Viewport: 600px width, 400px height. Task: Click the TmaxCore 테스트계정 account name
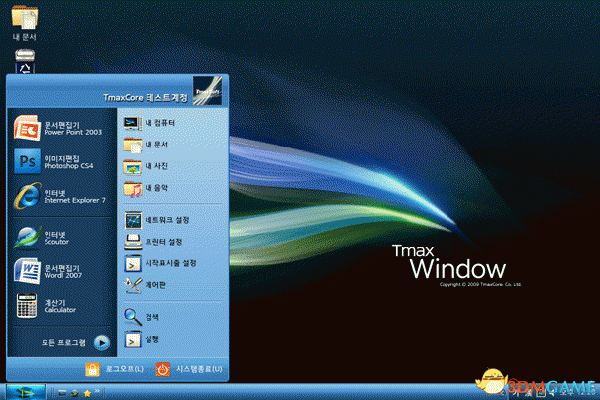click(145, 98)
